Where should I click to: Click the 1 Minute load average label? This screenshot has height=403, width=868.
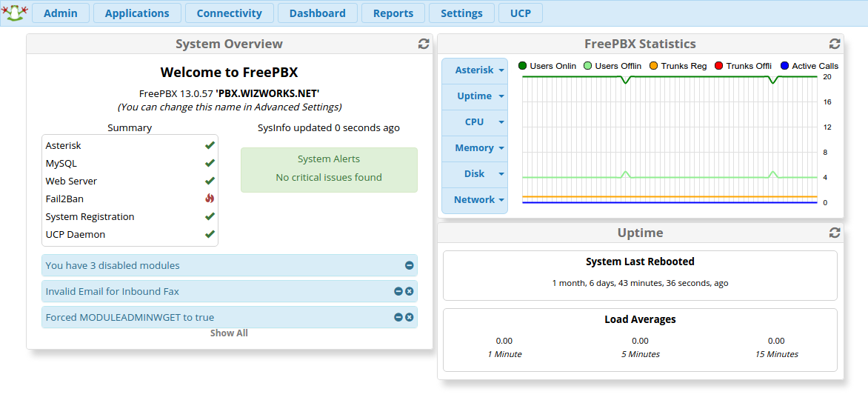pos(504,354)
